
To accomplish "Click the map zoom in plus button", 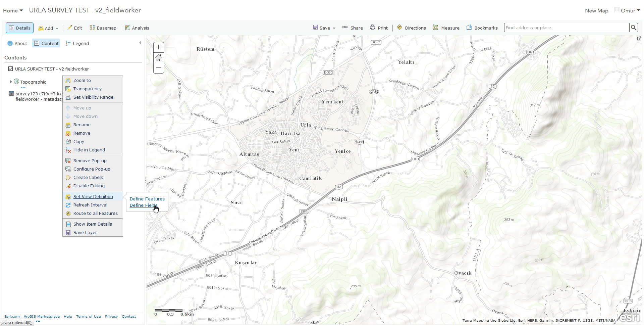I will [159, 47].
